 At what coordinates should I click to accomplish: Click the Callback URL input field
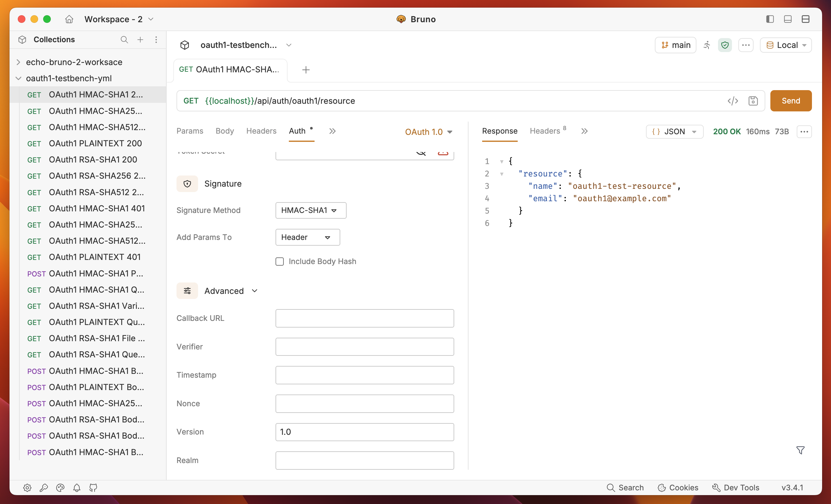point(365,318)
